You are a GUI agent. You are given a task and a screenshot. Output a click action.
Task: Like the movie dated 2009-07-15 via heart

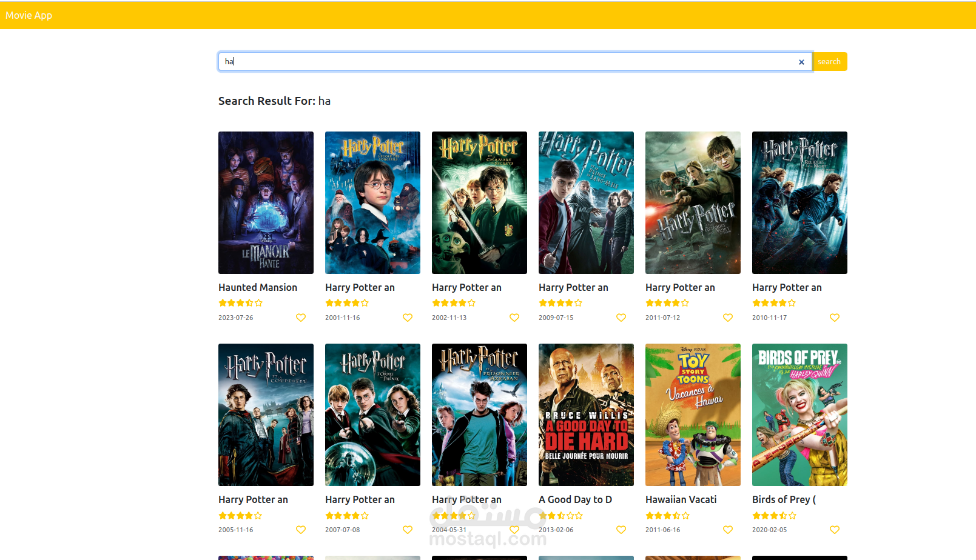pos(621,318)
